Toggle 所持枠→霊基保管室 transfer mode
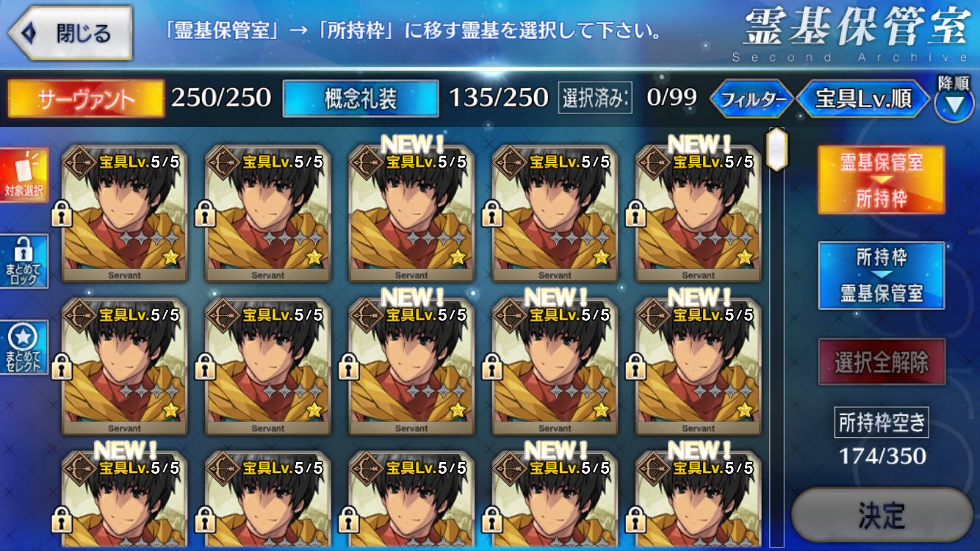Viewport: 980px width, 551px height. [x=882, y=275]
